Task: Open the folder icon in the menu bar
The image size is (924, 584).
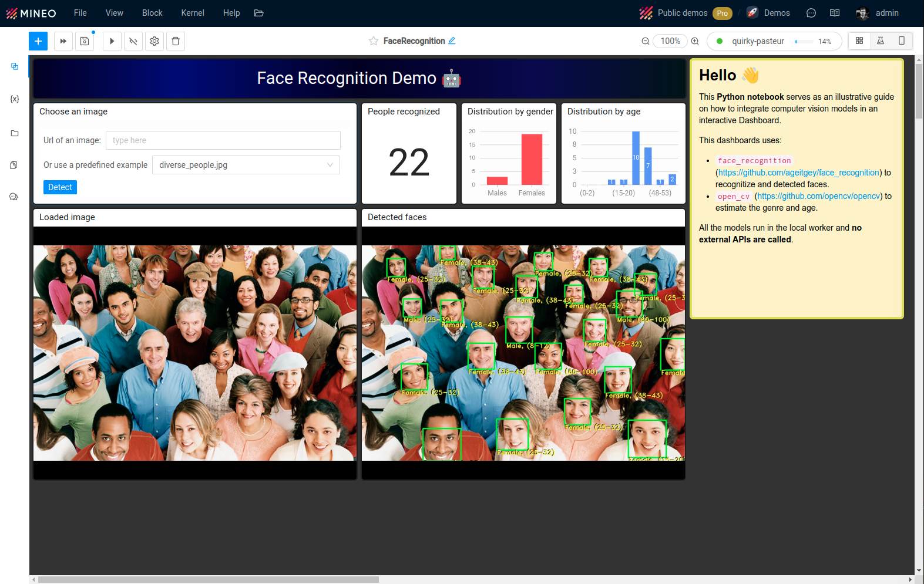Action: (x=259, y=13)
